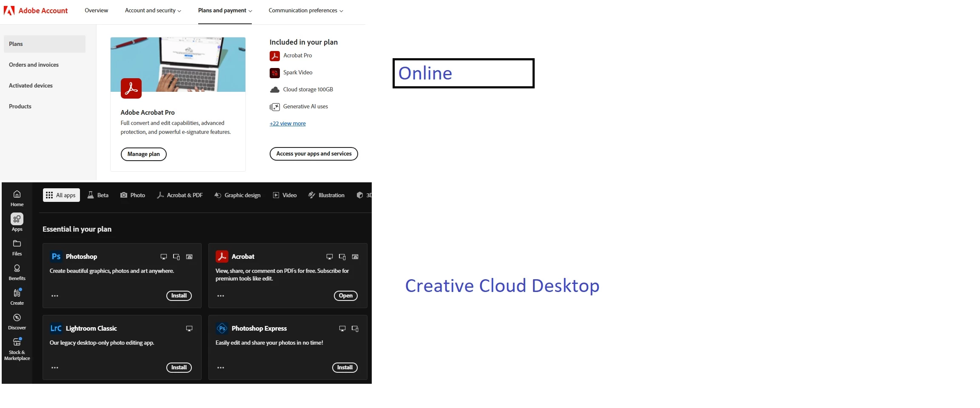Click Photoshop Express desktop platform icon
Screen dimensions: 980x408
(342, 329)
